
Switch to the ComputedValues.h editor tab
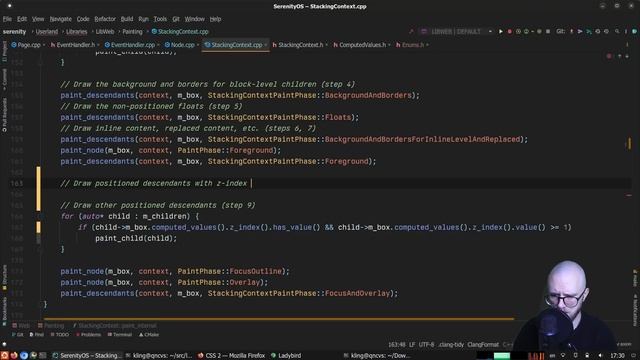pos(362,45)
